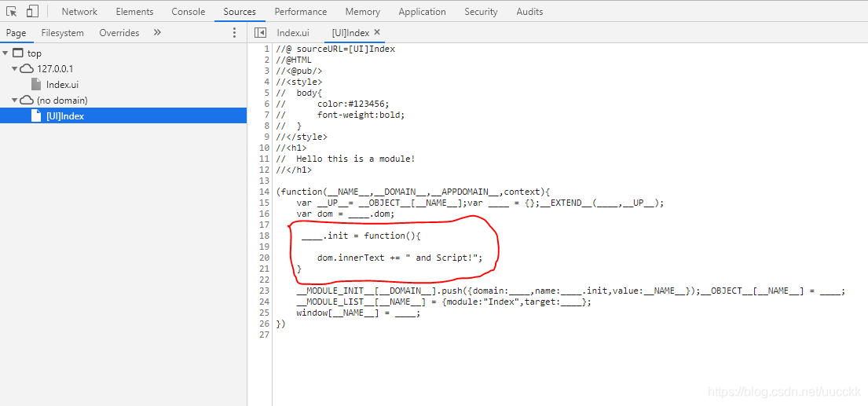This screenshot has width=868, height=406.
Task: Click the file icon beside Index.ui
Action: (36, 85)
